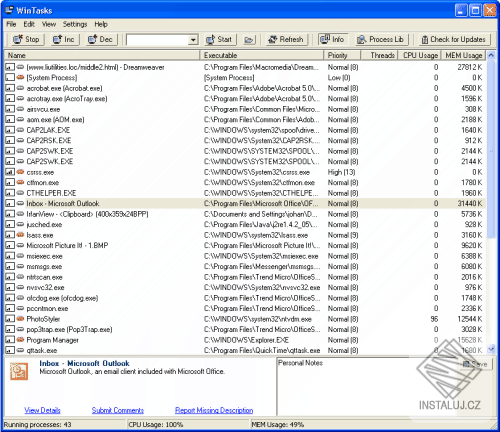This screenshot has height=432, width=500.
Task: Click the Submit Comments link
Action: [x=118, y=410]
